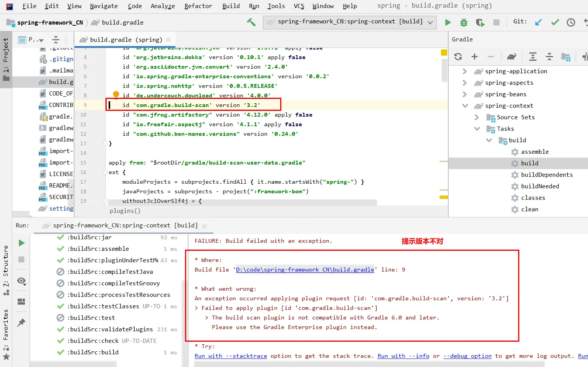Click spring-framework_CN in breadcrumb
This screenshot has width=588, height=367.
pyautogui.click(x=50, y=23)
